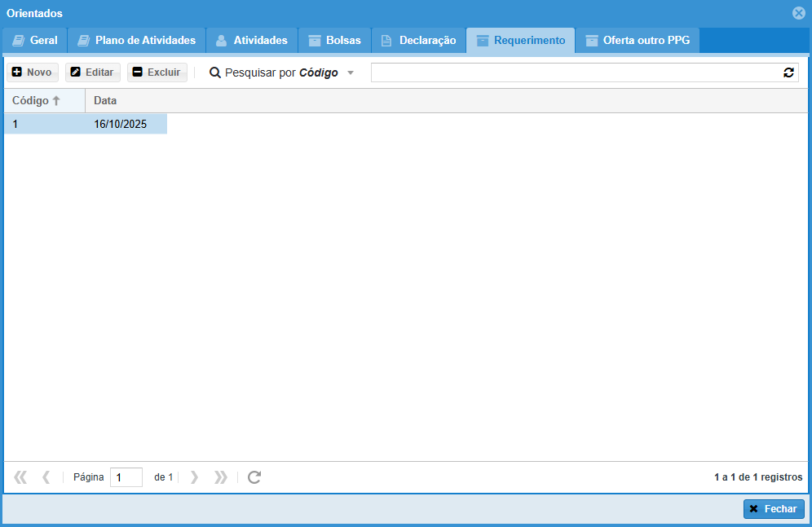Go to the Atividades tab

coord(251,40)
